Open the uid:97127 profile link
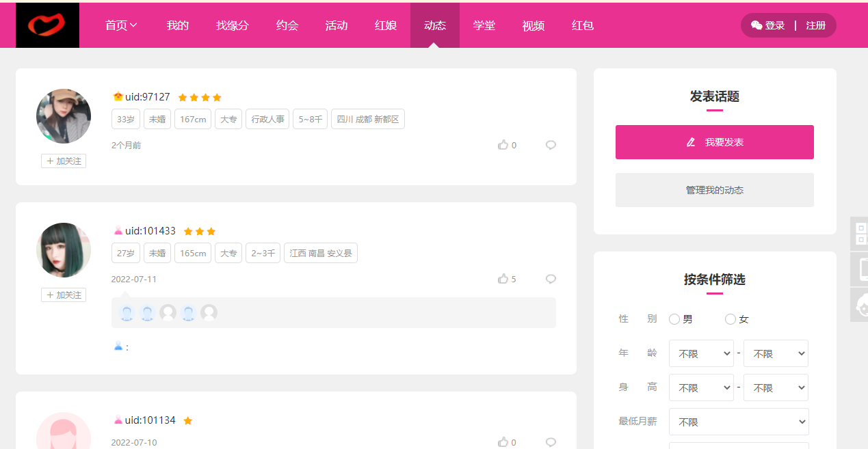 pos(148,97)
